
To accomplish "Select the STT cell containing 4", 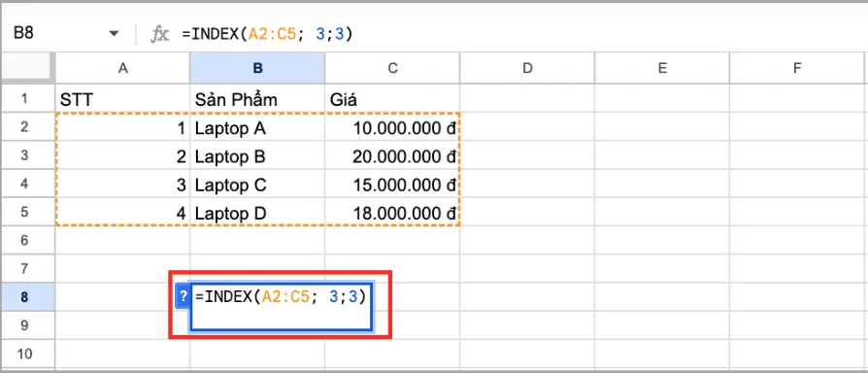I will pos(123,213).
